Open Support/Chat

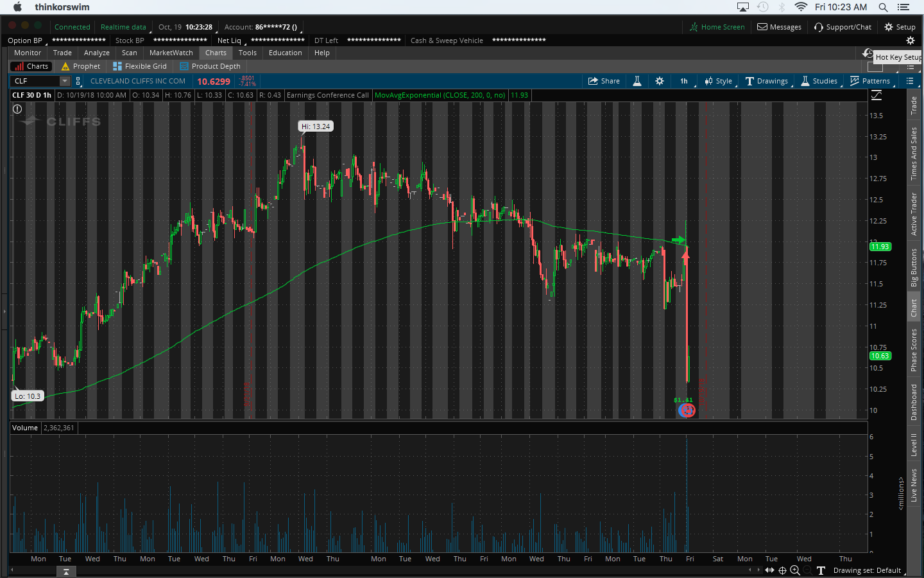pyautogui.click(x=843, y=27)
